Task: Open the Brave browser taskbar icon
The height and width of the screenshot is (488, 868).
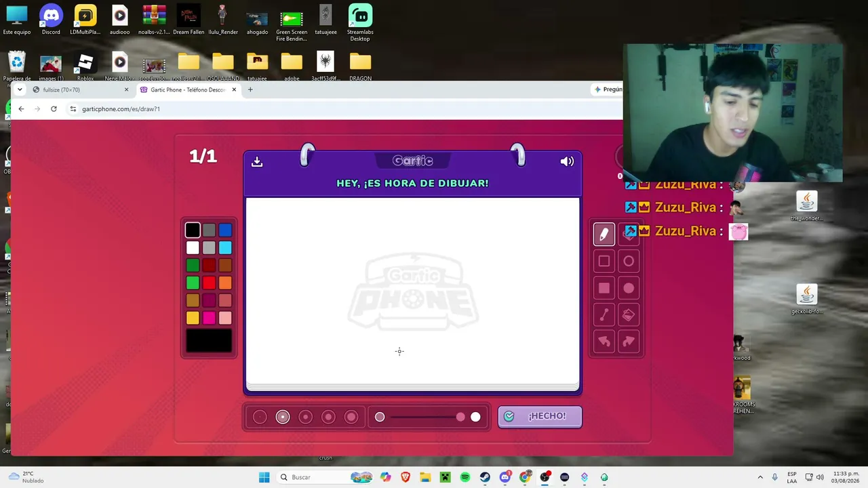Action: pyautogui.click(x=406, y=477)
